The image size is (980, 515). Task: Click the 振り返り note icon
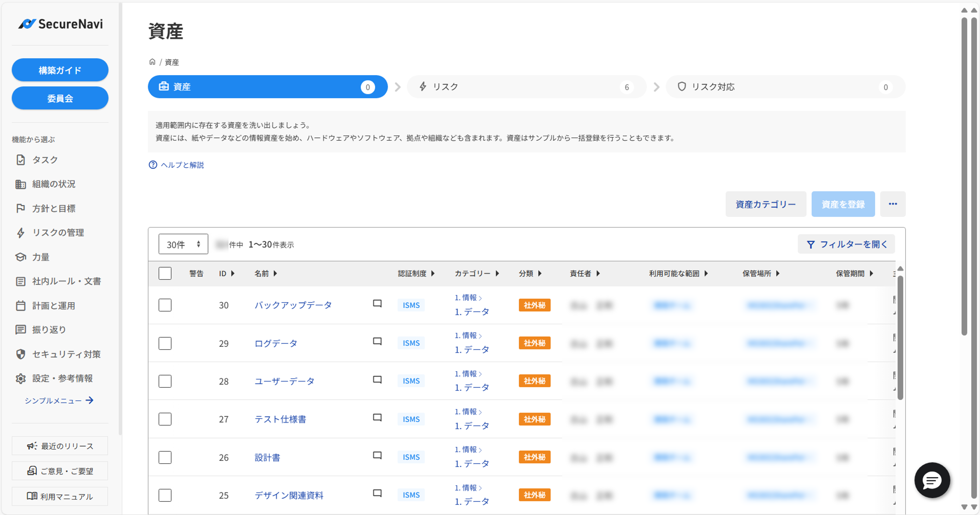point(20,329)
